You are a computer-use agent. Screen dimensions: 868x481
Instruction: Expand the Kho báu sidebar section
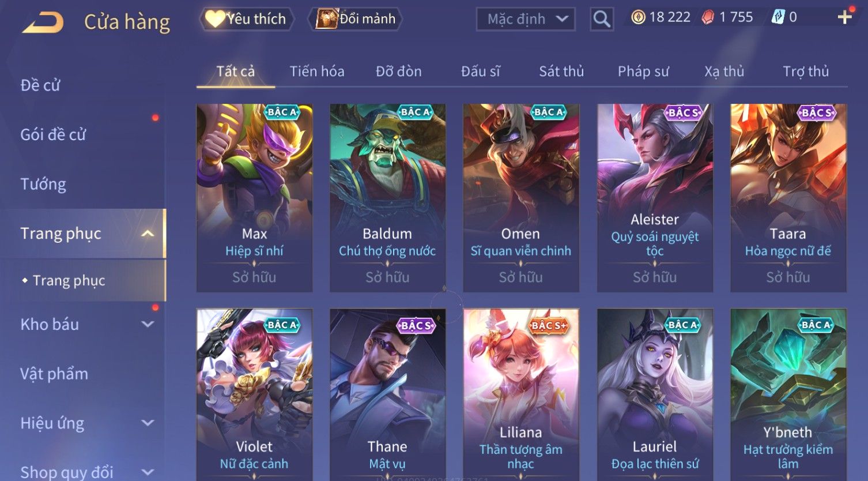point(148,324)
